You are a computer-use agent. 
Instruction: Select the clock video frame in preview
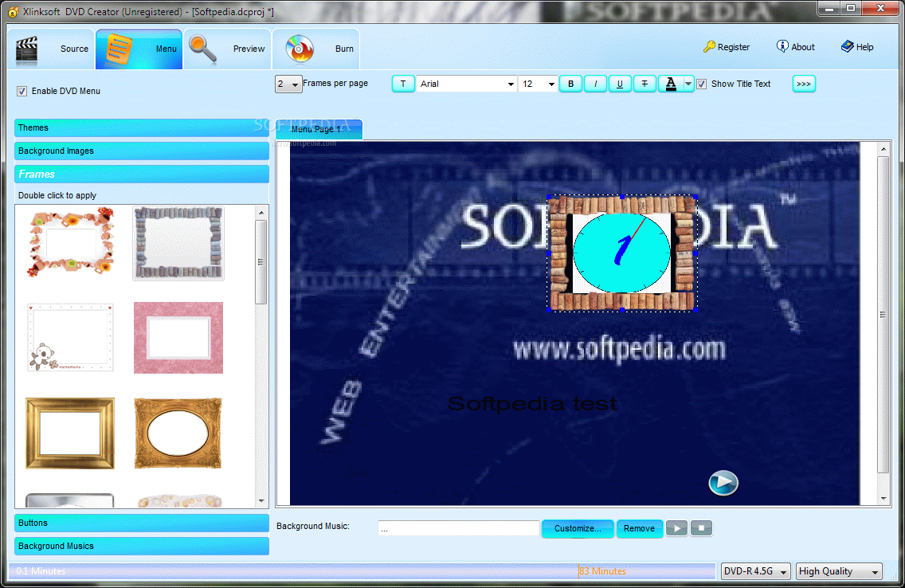click(621, 253)
